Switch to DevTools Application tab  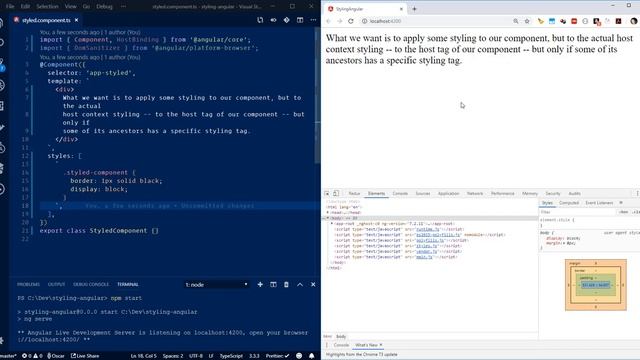449,193
